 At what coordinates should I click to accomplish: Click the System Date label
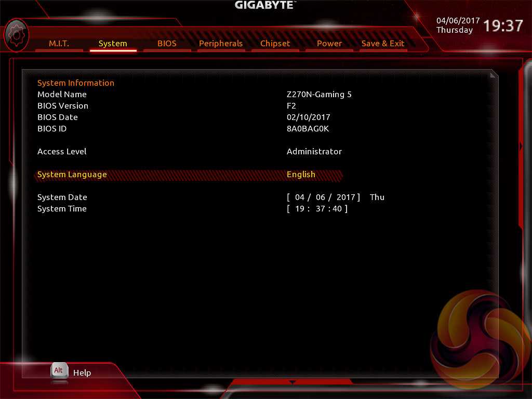pos(62,197)
